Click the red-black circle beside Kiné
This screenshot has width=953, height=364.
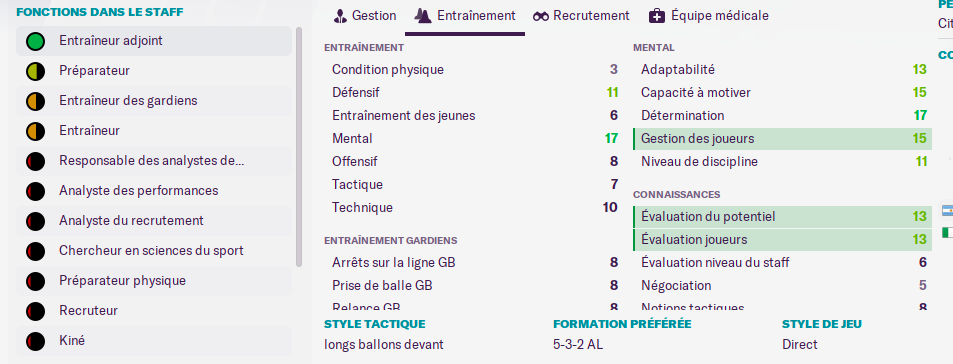[36, 341]
